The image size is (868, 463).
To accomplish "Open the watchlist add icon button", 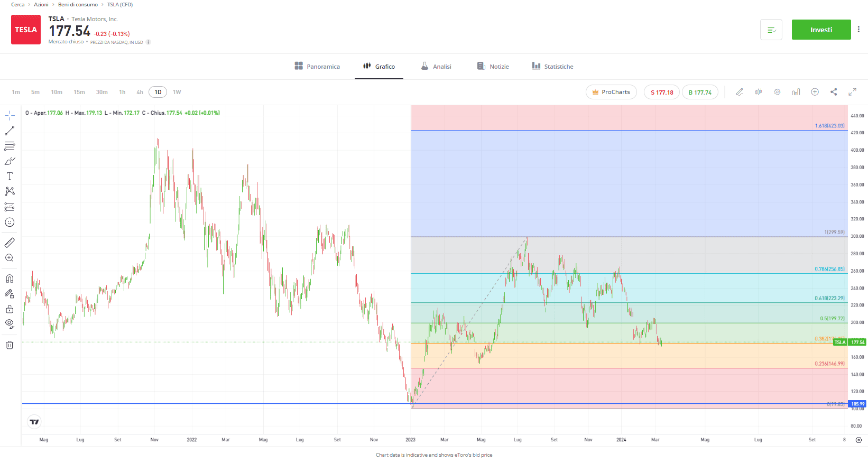I will coord(771,30).
